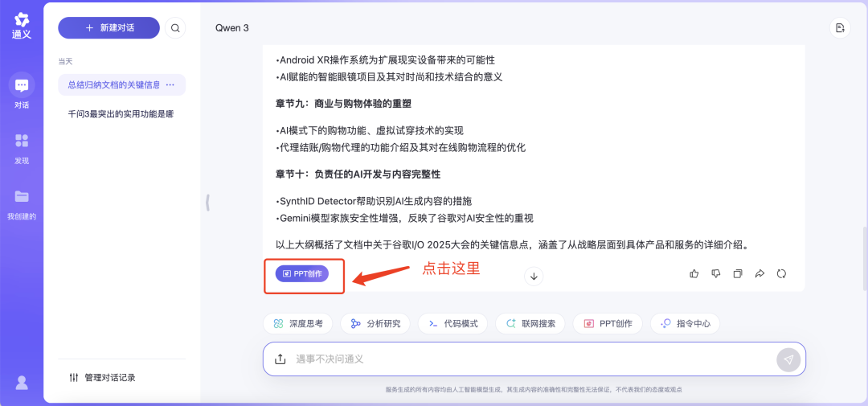Screen dimensions: 868x406
Task: Click line about 代理结账/购物代理
Action: [x=400, y=148]
